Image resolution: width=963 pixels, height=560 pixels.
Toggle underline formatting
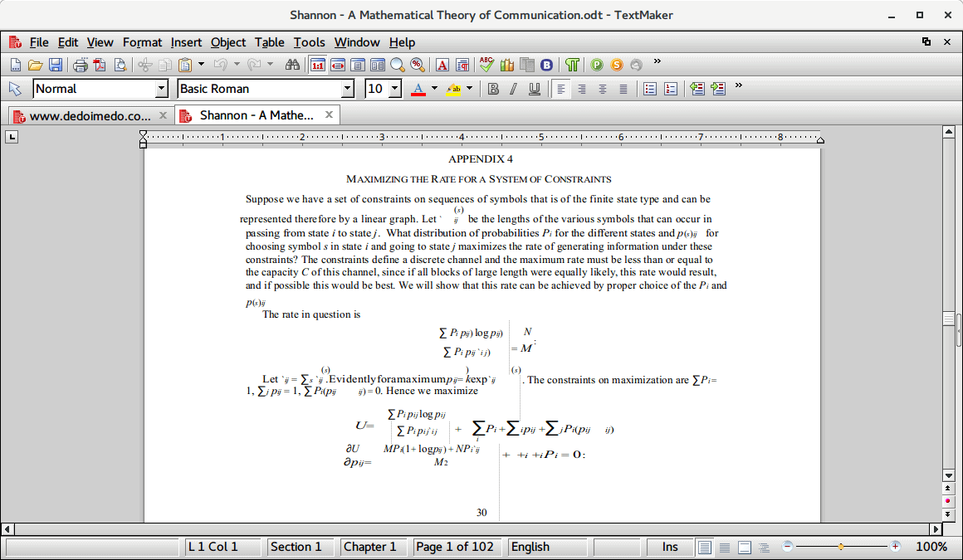coord(535,89)
